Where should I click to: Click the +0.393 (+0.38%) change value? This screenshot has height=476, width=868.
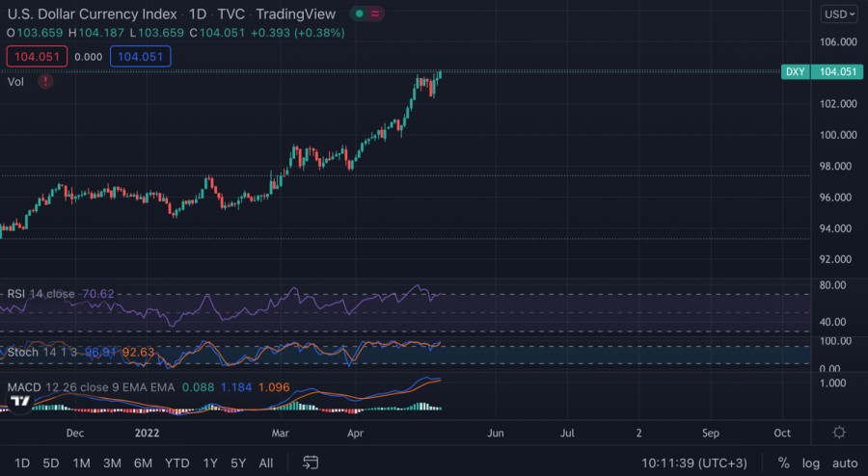298,33
